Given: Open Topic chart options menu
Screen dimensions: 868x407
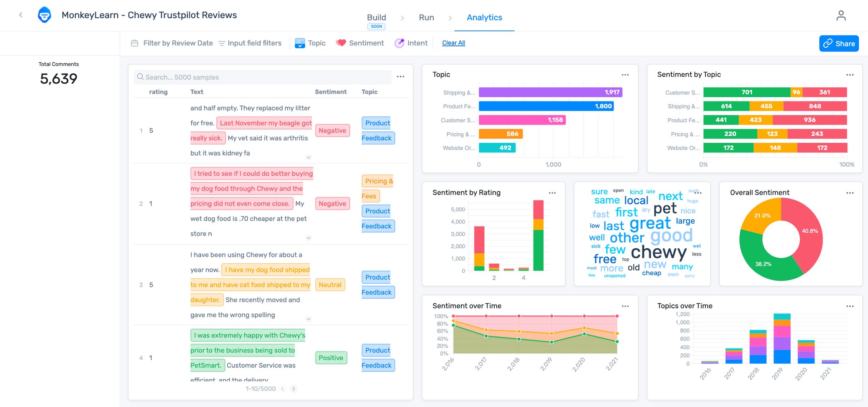Looking at the screenshot, I should pos(625,75).
